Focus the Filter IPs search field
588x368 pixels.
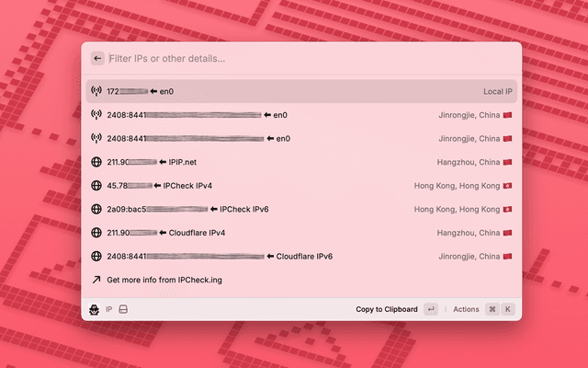coord(303,58)
